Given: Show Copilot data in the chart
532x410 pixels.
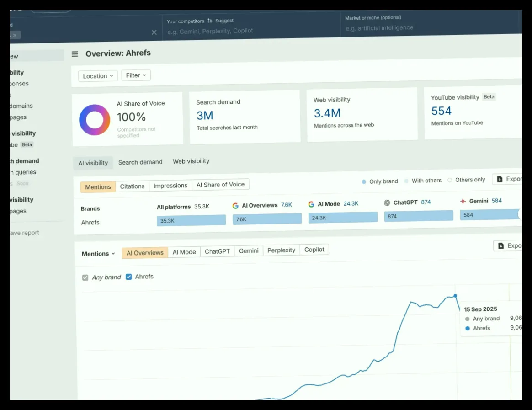Looking at the screenshot, I should [314, 250].
